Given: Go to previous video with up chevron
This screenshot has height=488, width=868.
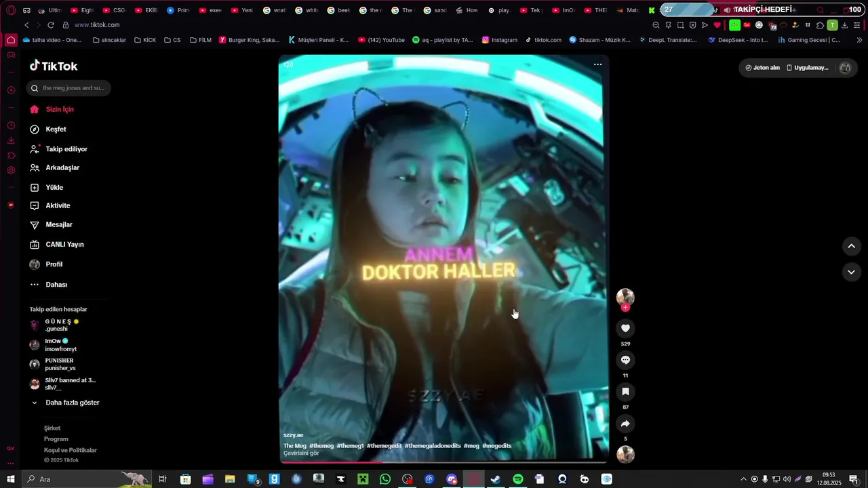Looking at the screenshot, I should 852,246.
